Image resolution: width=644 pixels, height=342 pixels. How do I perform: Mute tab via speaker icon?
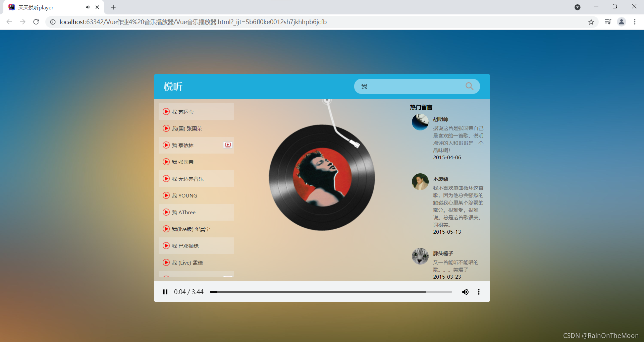[88, 7]
